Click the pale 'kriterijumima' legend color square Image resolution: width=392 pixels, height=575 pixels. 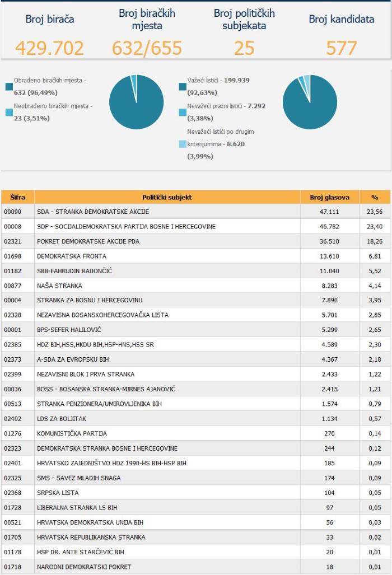[x=183, y=144]
